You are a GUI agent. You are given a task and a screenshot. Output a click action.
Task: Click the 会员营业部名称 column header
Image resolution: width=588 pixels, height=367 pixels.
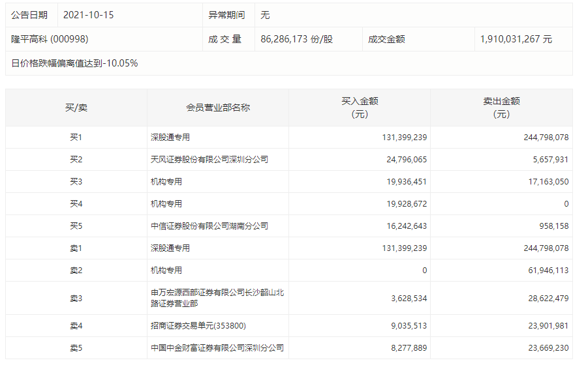(218, 108)
